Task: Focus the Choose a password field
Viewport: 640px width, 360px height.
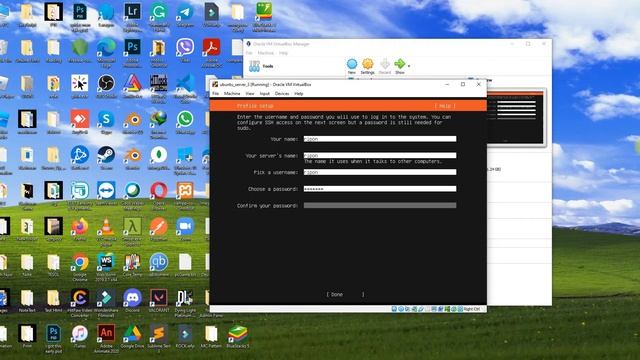Action: pyautogui.click(x=380, y=189)
